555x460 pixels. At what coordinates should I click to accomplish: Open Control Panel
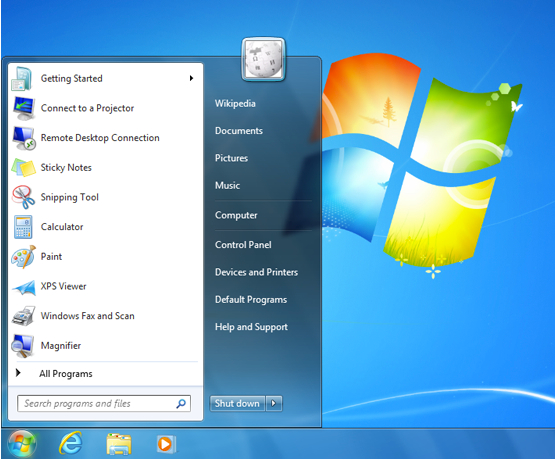tap(243, 245)
